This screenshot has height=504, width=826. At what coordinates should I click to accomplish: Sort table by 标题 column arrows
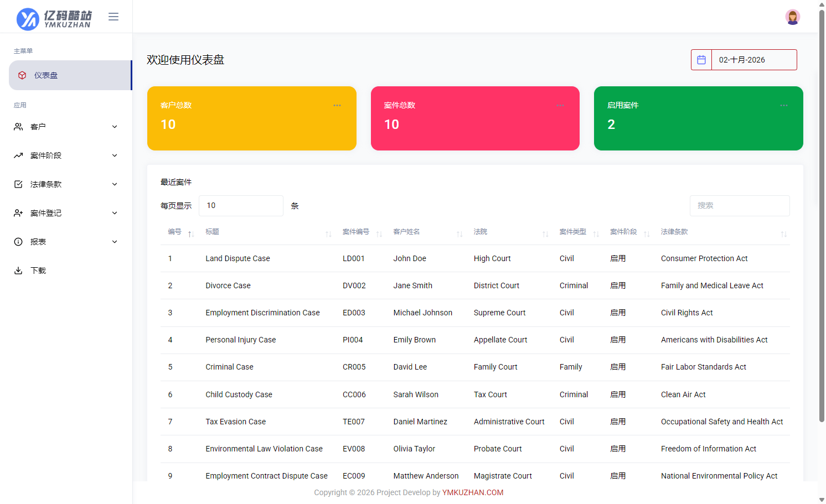[328, 234]
